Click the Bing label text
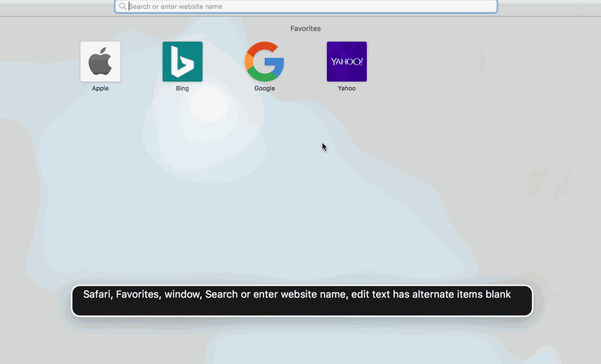 (x=183, y=88)
